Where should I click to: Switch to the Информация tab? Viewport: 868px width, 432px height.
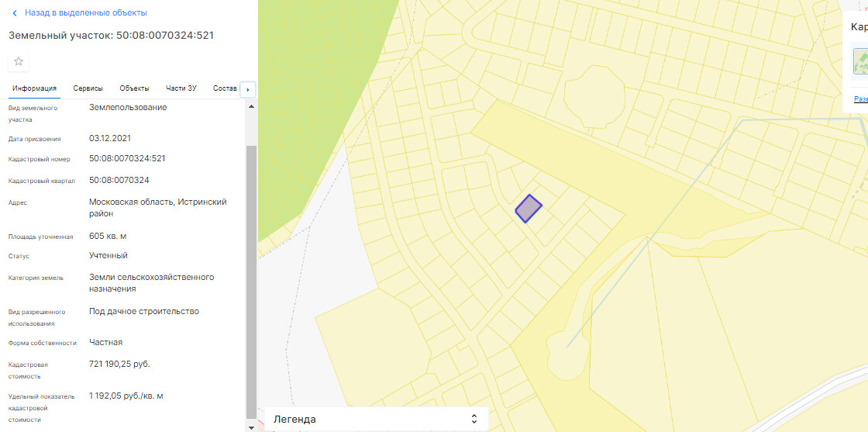coord(34,88)
